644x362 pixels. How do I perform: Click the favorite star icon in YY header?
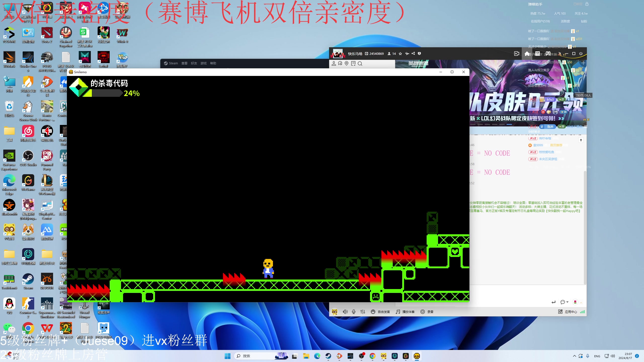tap(400, 54)
